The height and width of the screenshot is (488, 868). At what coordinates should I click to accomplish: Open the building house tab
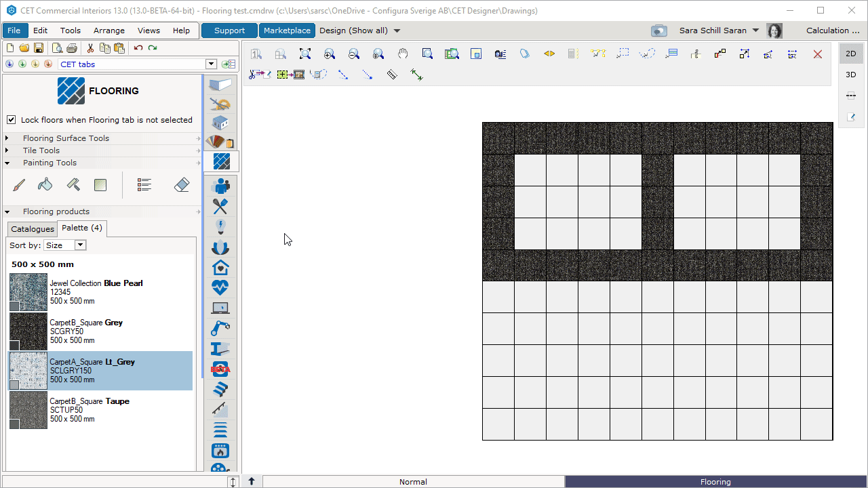tap(220, 123)
